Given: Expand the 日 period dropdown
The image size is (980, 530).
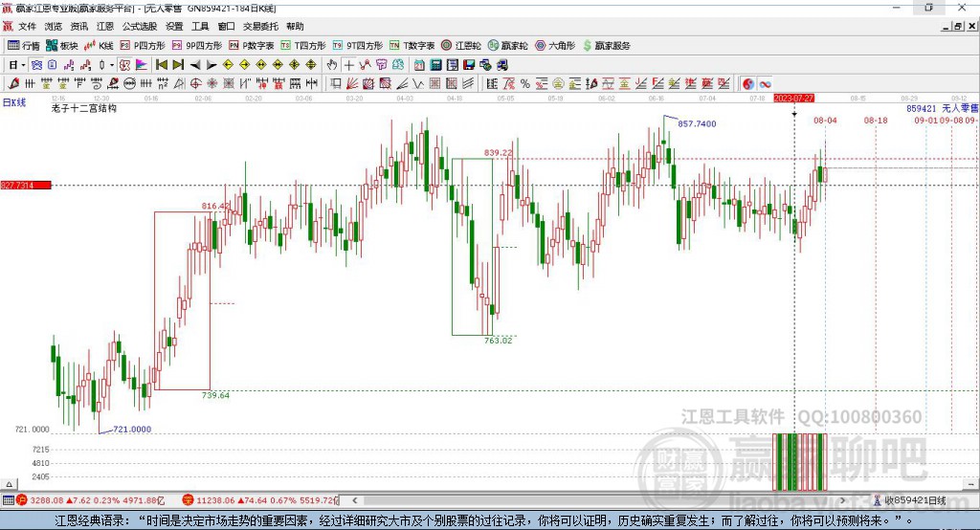Looking at the screenshot, I should [x=23, y=65].
